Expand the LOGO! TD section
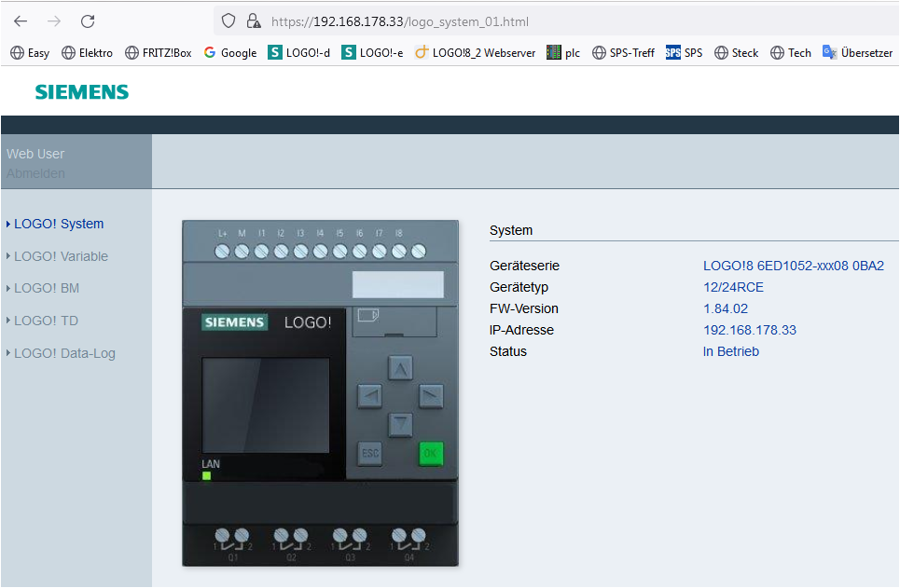The height and width of the screenshot is (588, 900). pos(46,321)
